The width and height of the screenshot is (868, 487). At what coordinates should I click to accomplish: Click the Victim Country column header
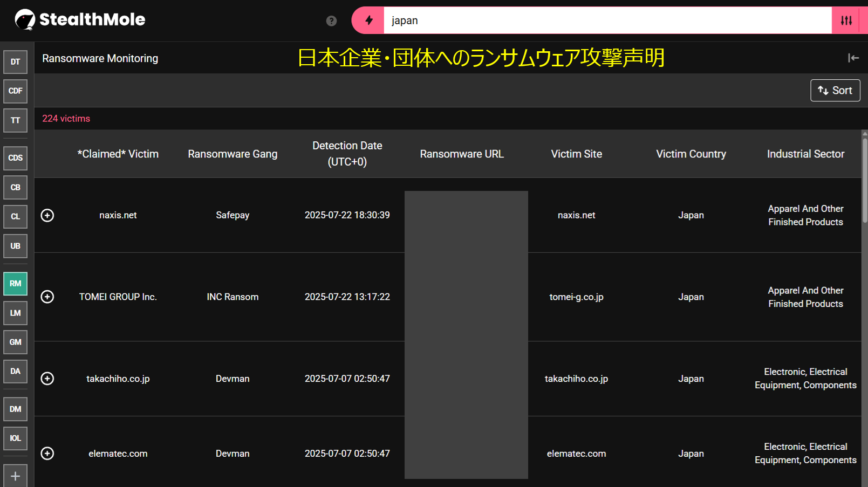tap(691, 154)
